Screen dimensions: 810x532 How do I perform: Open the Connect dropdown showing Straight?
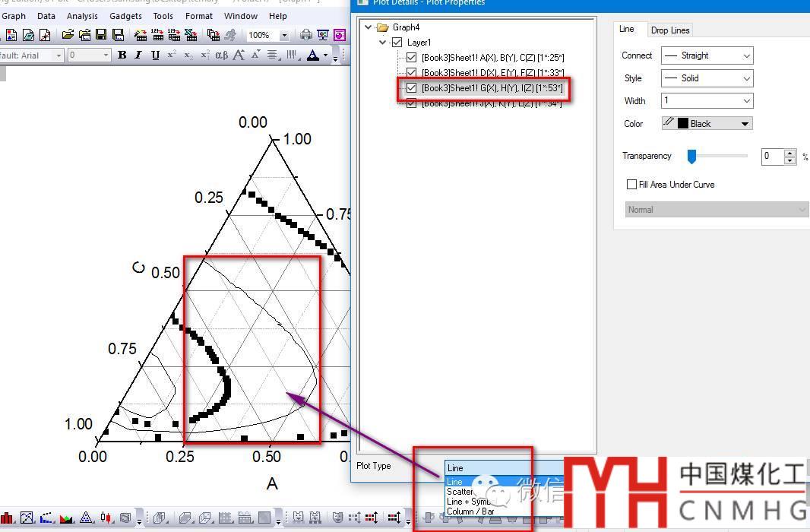point(707,55)
